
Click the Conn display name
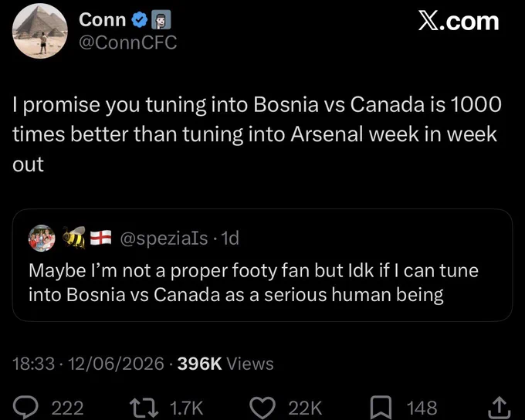click(x=103, y=20)
